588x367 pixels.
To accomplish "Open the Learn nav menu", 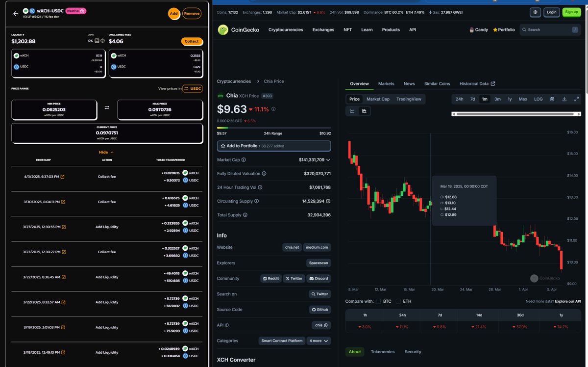I will [x=367, y=29].
